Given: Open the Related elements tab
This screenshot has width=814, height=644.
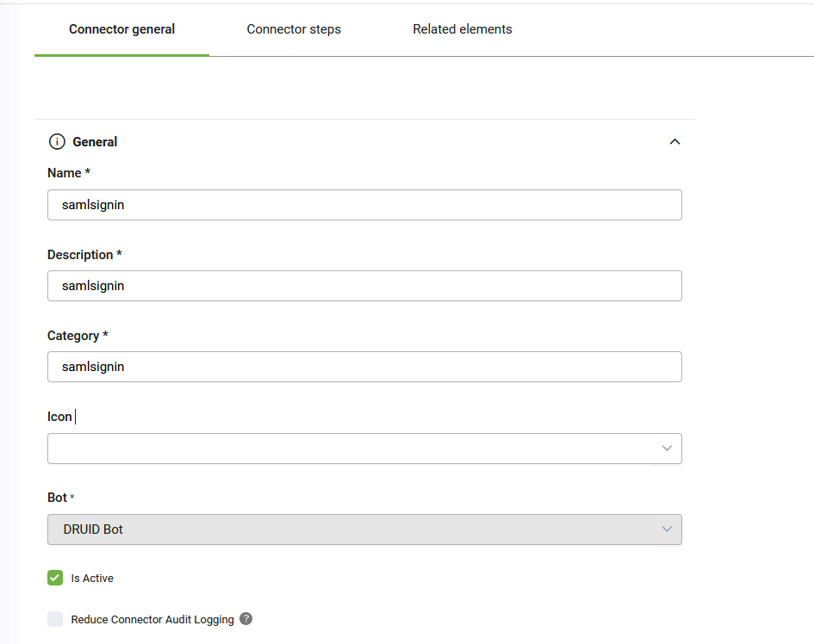Looking at the screenshot, I should coord(462,29).
